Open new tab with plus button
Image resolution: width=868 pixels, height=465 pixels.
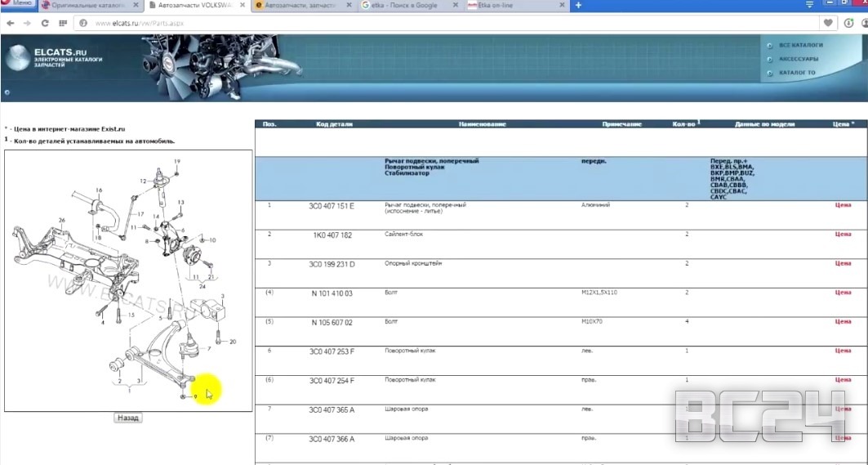point(578,6)
